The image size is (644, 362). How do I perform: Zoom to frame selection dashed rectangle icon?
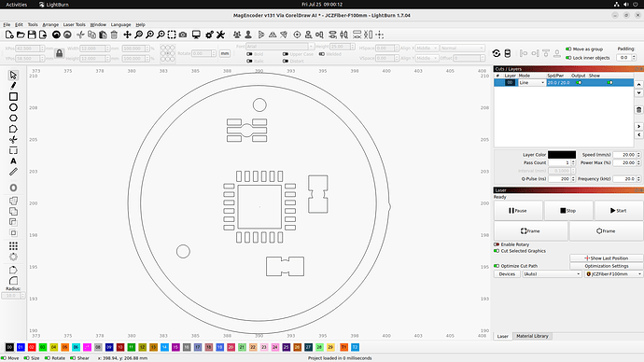coord(172,35)
